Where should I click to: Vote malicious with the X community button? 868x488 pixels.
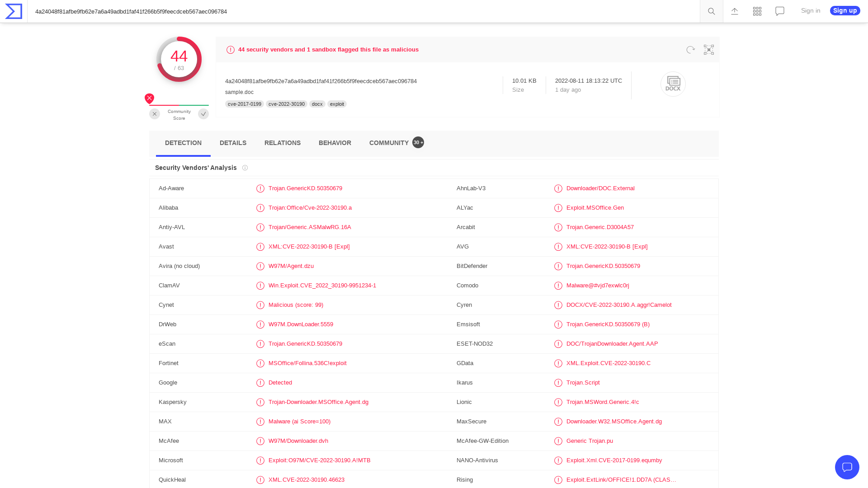(x=155, y=114)
